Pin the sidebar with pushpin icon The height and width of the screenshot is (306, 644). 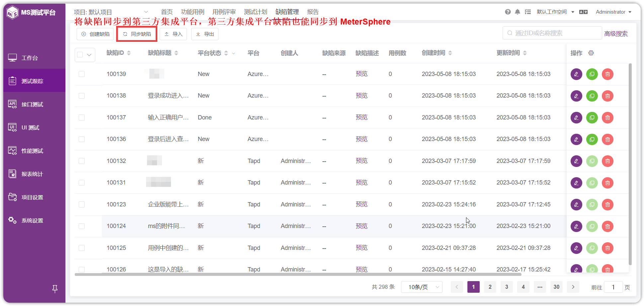55,289
